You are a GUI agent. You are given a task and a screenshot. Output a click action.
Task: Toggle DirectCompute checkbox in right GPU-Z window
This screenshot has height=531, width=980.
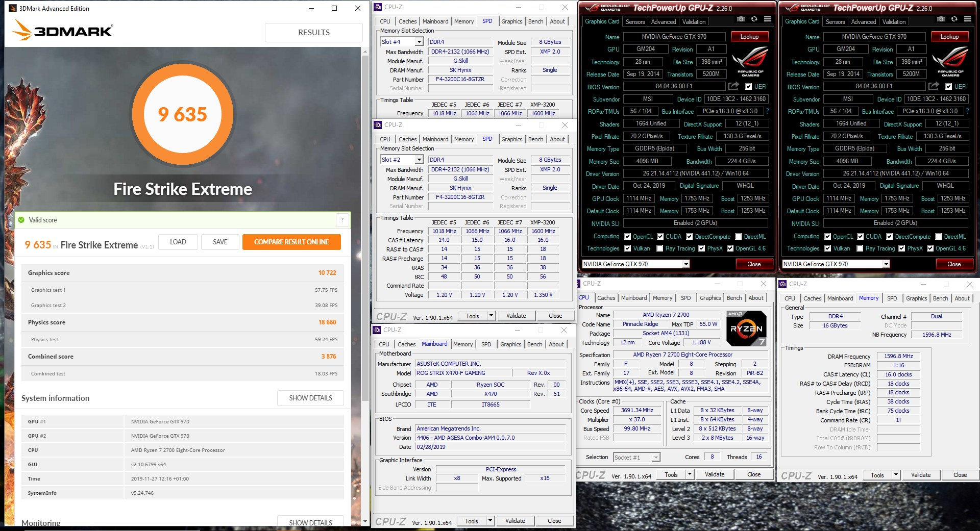pos(890,237)
